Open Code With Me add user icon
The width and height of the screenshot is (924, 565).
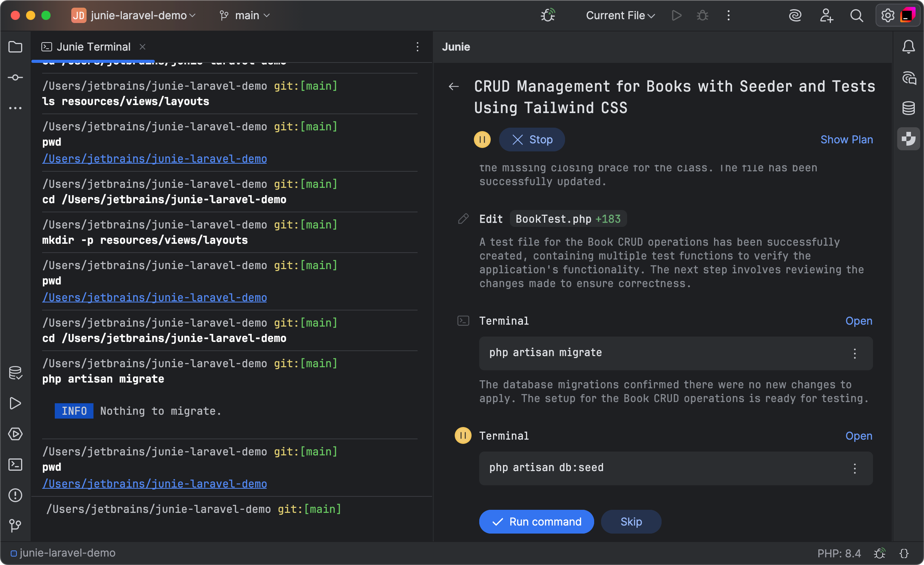(x=826, y=15)
